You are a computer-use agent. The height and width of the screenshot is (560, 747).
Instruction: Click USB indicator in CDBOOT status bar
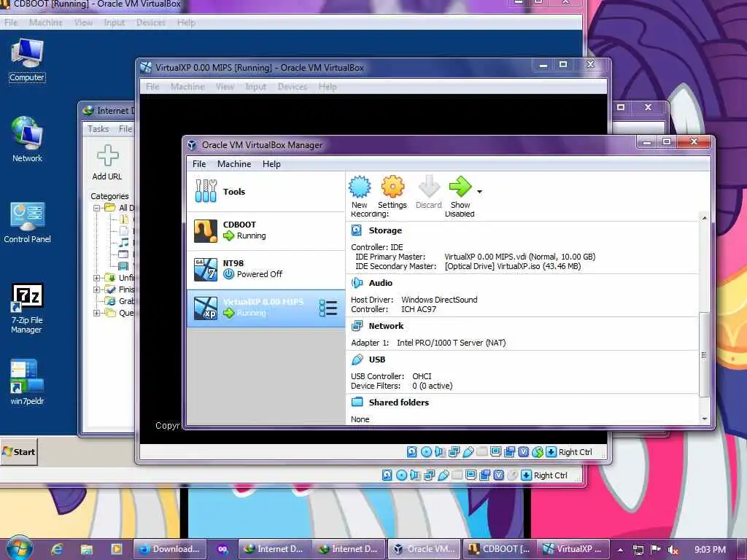[443, 475]
